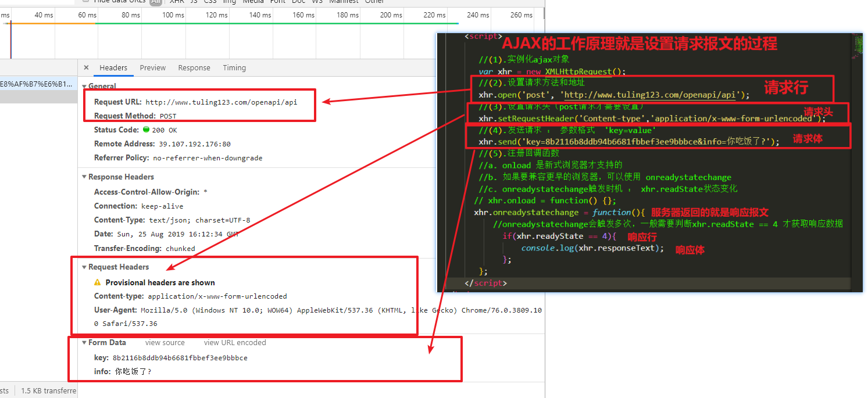This screenshot has width=868, height=398.
Task: Collapse the Form Data section
Action: pos(84,343)
